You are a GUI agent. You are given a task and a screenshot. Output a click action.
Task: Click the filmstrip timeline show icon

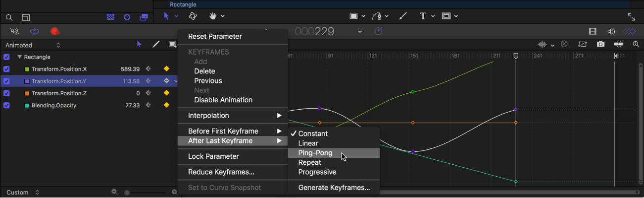coord(593,31)
